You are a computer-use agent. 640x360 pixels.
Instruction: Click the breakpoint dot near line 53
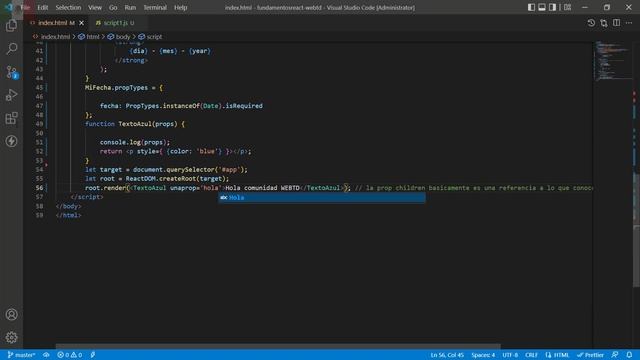tap(46, 165)
